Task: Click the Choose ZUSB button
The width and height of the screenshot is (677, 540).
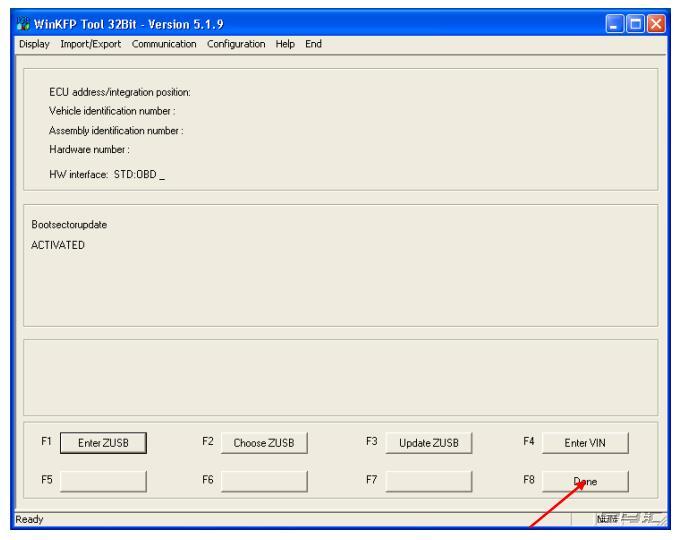Action: click(264, 443)
